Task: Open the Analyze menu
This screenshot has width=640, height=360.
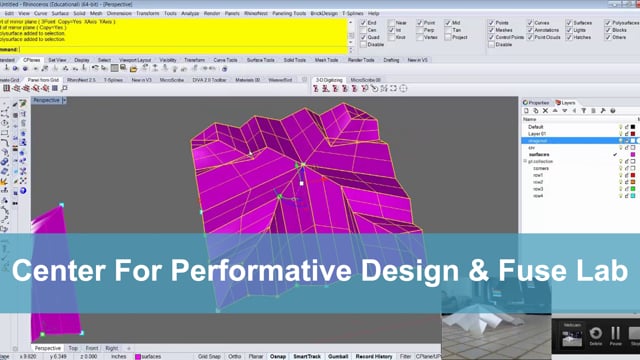Action: [190, 13]
